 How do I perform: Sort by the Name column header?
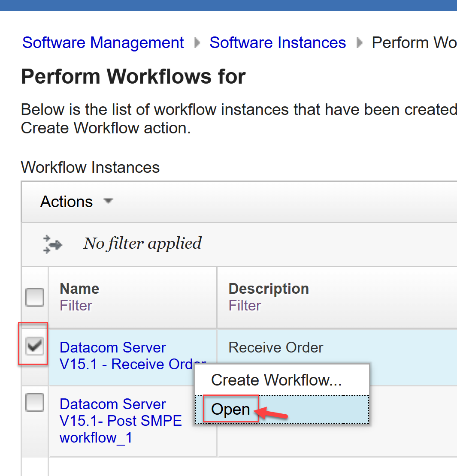point(79,289)
